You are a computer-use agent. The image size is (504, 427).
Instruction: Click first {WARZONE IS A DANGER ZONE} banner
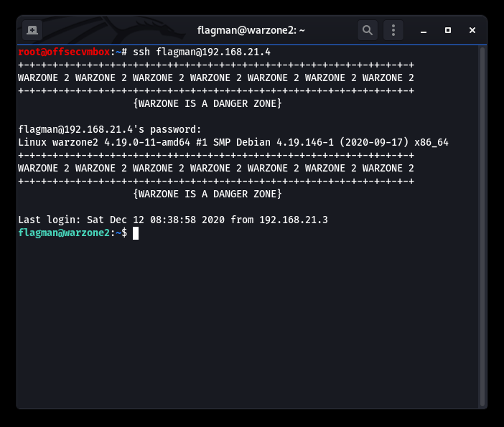(x=207, y=104)
